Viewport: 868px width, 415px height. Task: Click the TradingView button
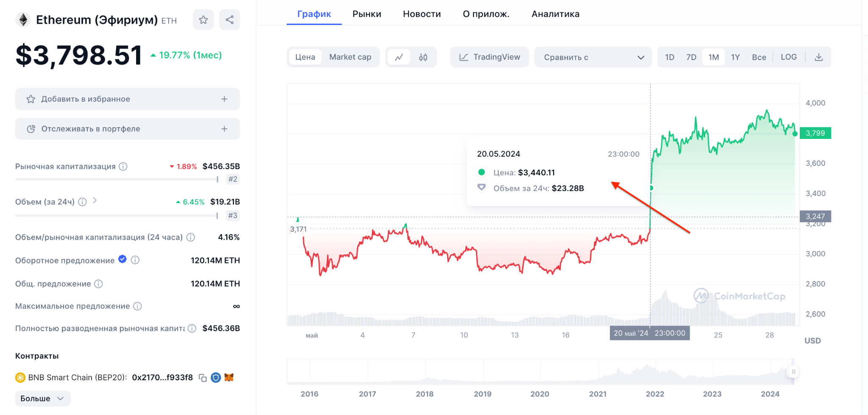pos(490,57)
